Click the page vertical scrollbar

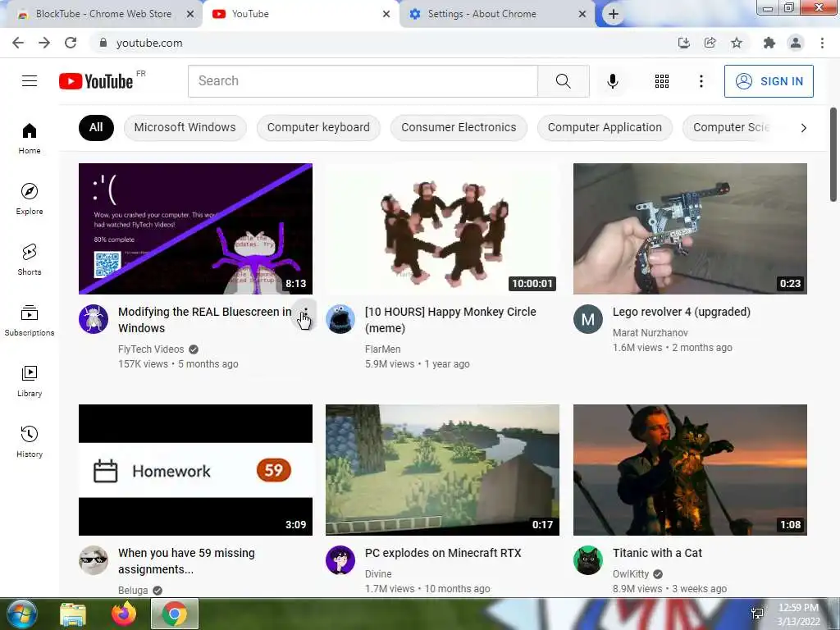pyautogui.click(x=833, y=155)
